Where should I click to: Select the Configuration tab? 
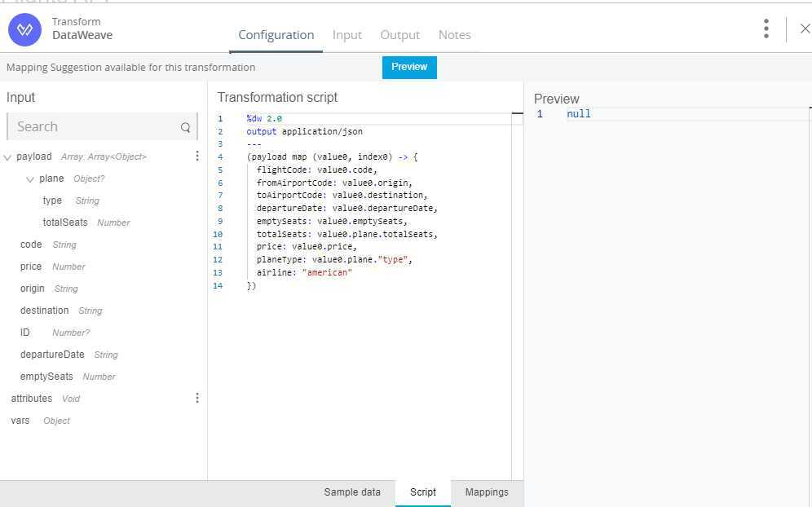point(276,35)
